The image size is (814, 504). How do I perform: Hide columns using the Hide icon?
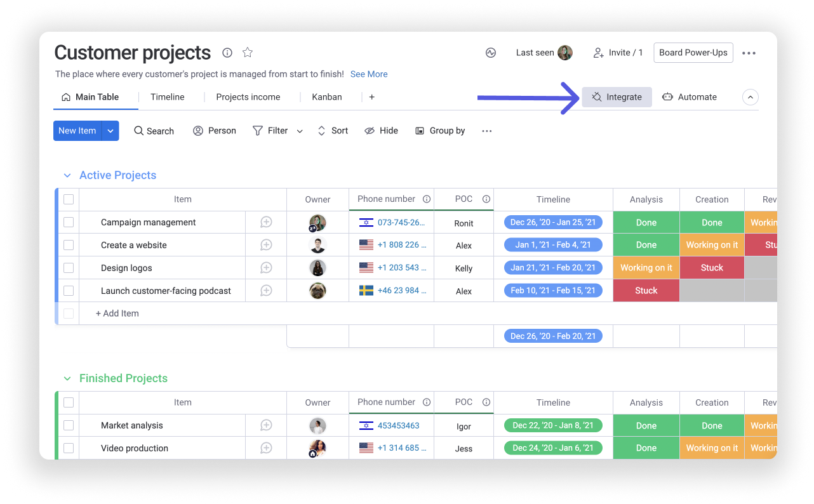pos(370,131)
